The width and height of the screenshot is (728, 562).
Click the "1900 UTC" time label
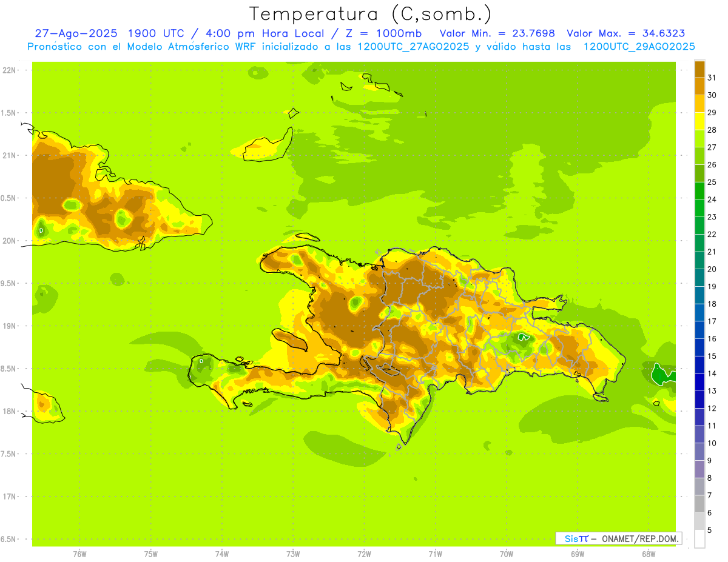[x=157, y=33]
